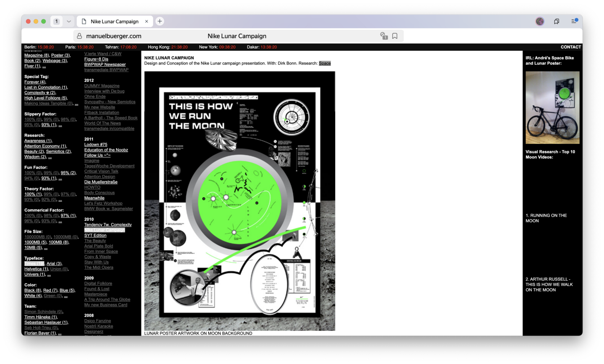Viewport: 604px width, 364px height.
Task: Select Semiotics (2) research filter
Action: pyautogui.click(x=59, y=152)
